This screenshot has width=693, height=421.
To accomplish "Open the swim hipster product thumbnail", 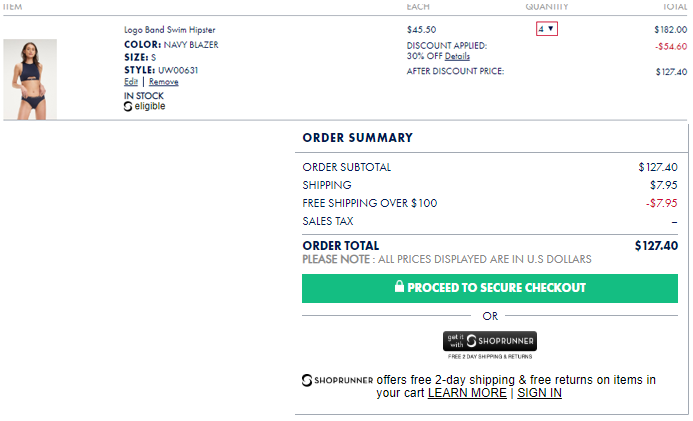I will pos(30,79).
